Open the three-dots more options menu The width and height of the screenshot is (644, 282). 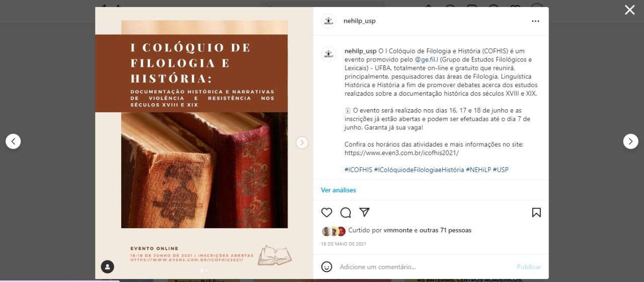tap(535, 21)
